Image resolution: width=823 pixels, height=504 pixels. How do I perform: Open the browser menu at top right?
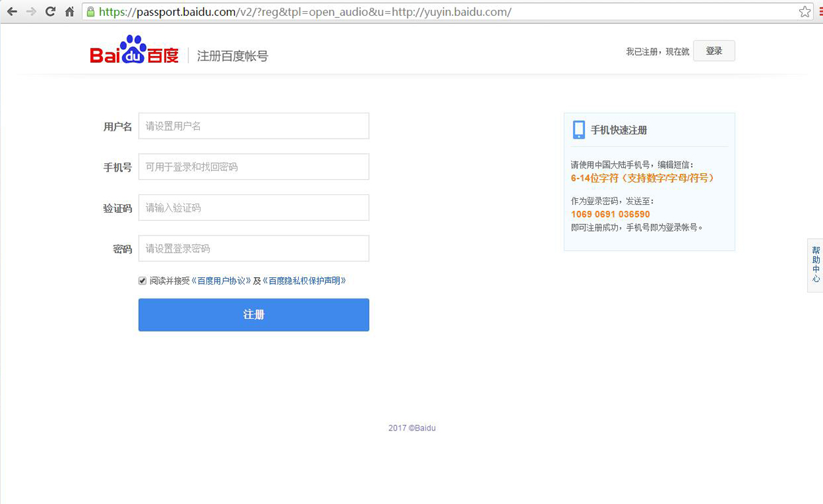[x=820, y=12]
